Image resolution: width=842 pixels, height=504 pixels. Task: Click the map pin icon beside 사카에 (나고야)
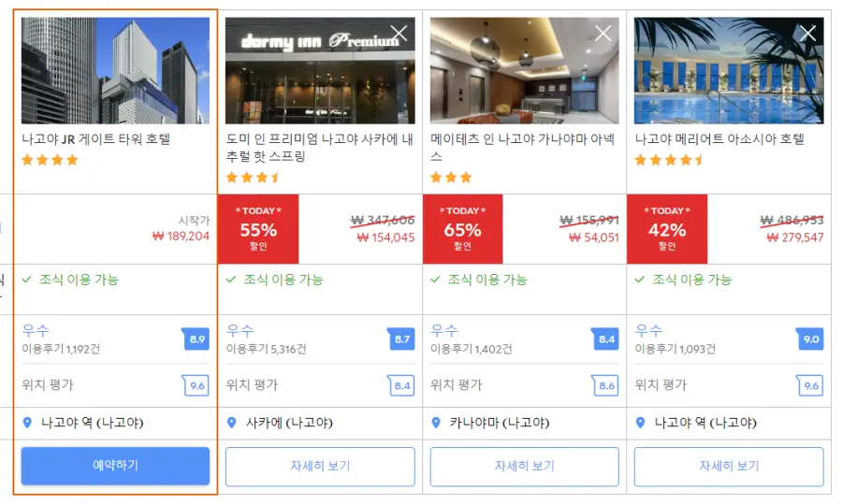pos(231,423)
